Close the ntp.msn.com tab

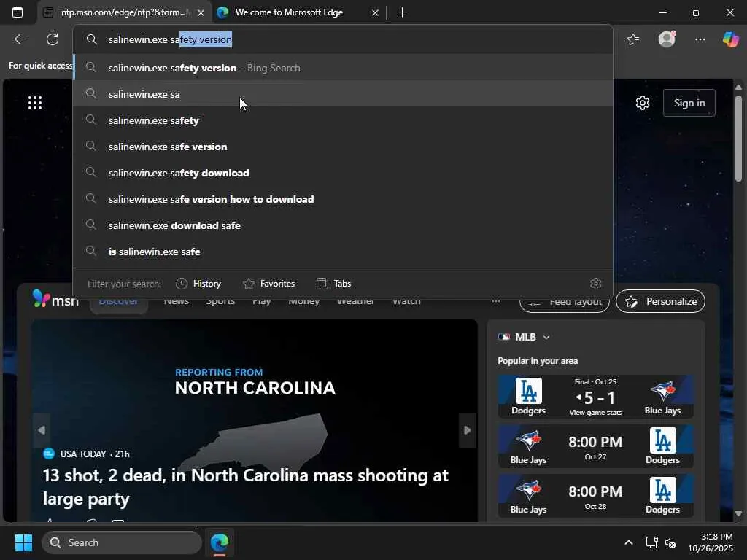tap(201, 13)
